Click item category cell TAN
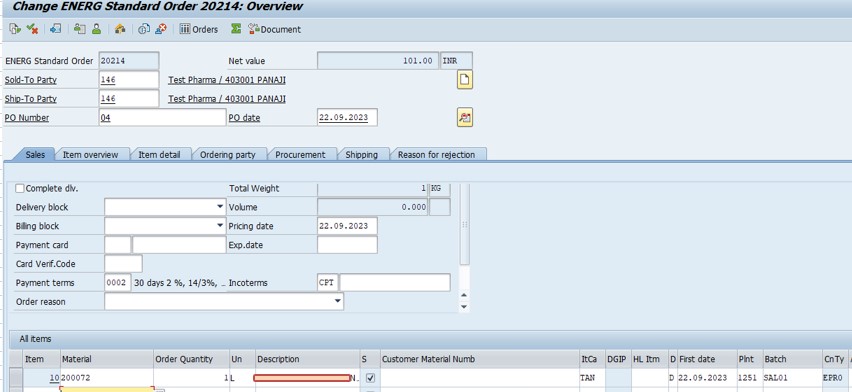 point(591,377)
